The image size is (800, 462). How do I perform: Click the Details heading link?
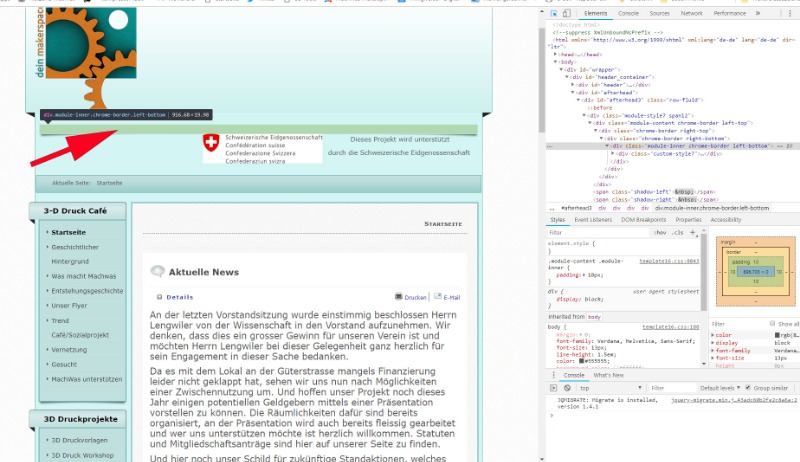click(x=180, y=297)
